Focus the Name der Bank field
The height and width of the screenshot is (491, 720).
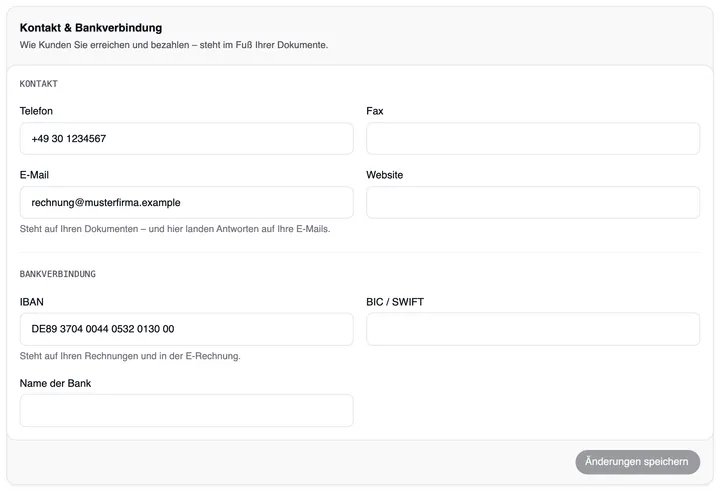coord(186,410)
